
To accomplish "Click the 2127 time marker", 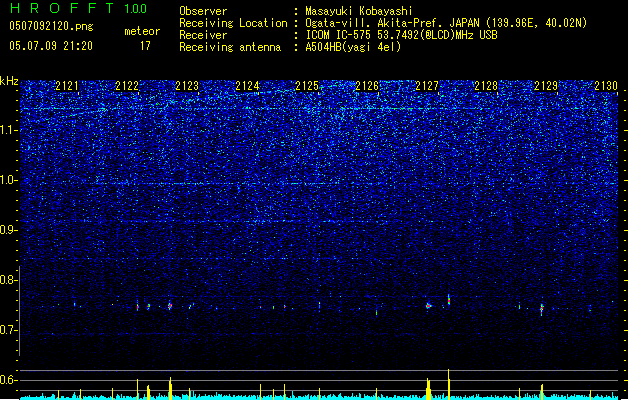I will click(x=427, y=86).
